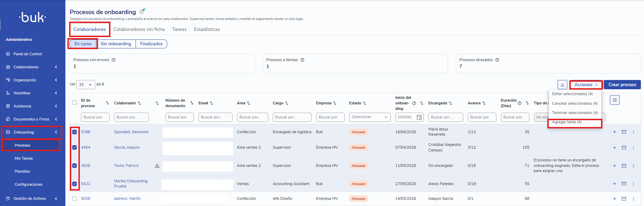The image size is (644, 206).
Task: Choose Cancelar seleccionados (4) menu option
Action: 575,103
